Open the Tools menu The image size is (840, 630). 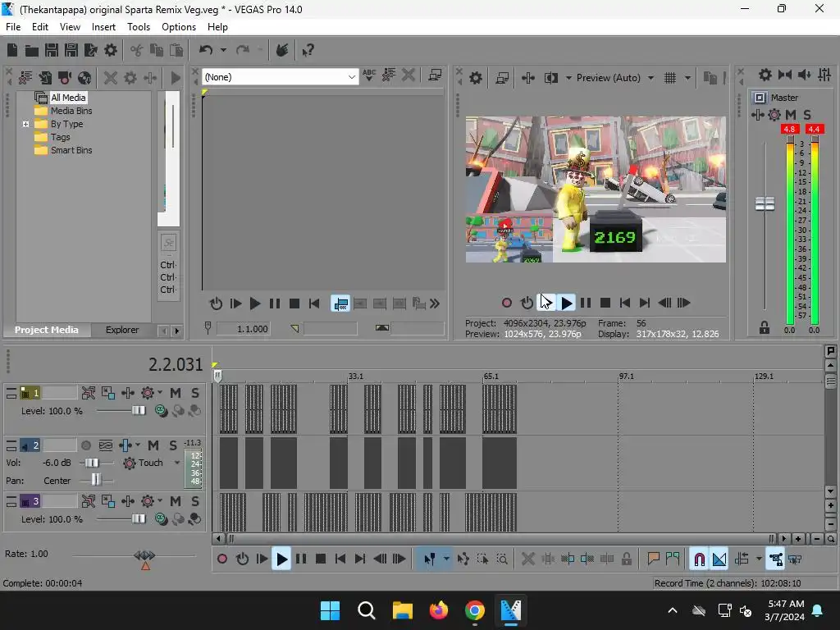tap(138, 27)
